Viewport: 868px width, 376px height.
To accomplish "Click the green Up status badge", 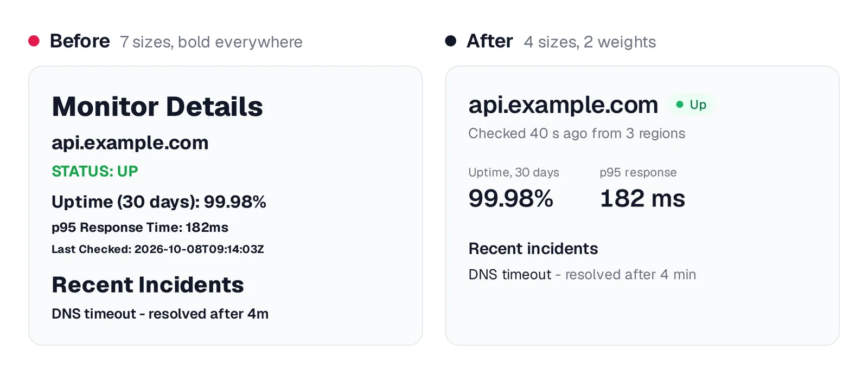I will 691,105.
